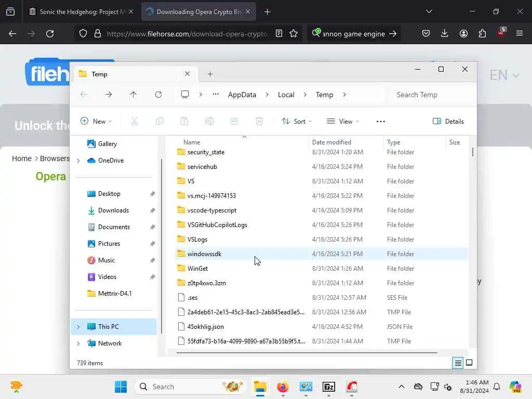Bookmark this page with the star icon
This screenshot has height=399, width=532.
(294, 33)
